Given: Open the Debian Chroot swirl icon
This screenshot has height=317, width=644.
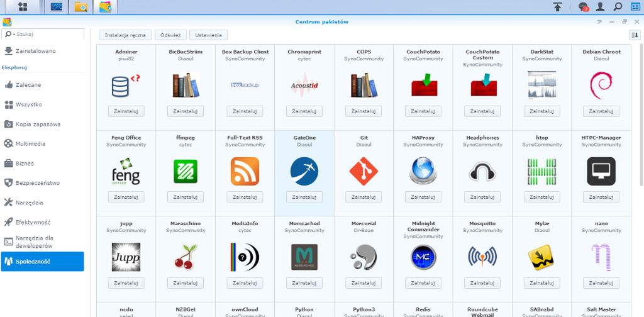Looking at the screenshot, I should point(601,85).
